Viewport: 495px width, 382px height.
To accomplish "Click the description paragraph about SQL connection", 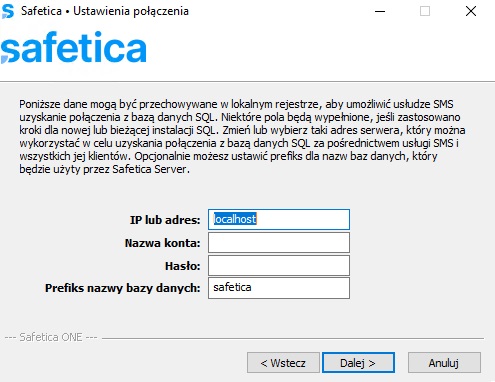I will tap(242, 136).
